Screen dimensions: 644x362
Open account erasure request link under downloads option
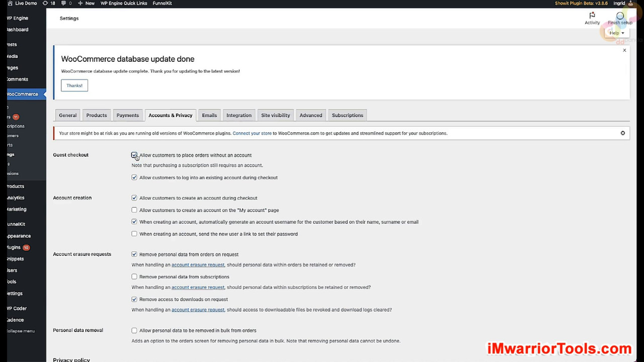(198, 310)
